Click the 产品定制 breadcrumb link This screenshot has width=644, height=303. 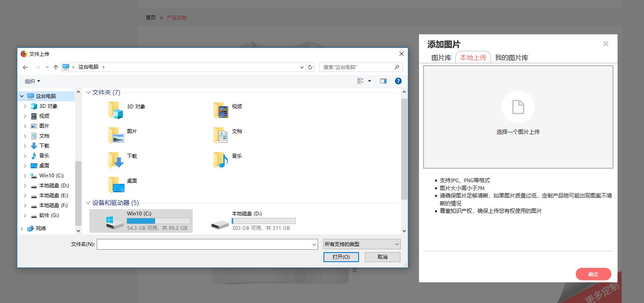click(177, 18)
